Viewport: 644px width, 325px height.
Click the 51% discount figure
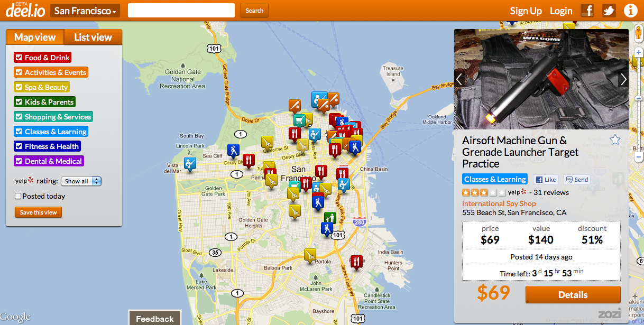point(592,240)
